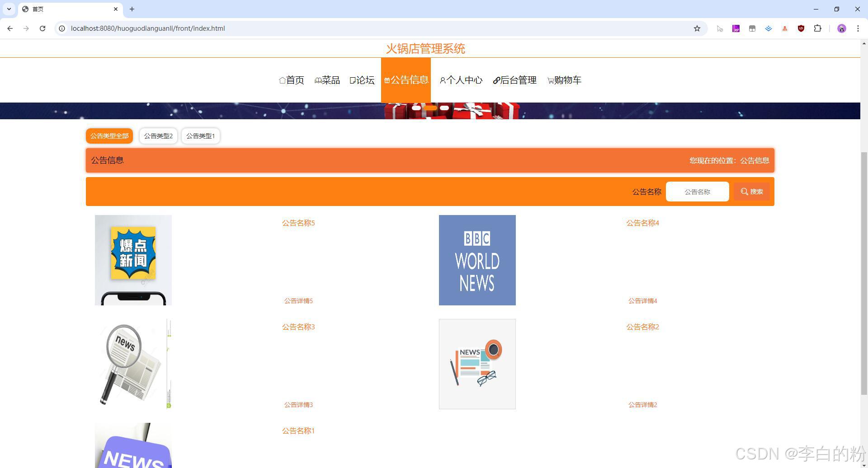Click the browser back arrow
This screenshot has height=468, width=868.
(x=10, y=28)
